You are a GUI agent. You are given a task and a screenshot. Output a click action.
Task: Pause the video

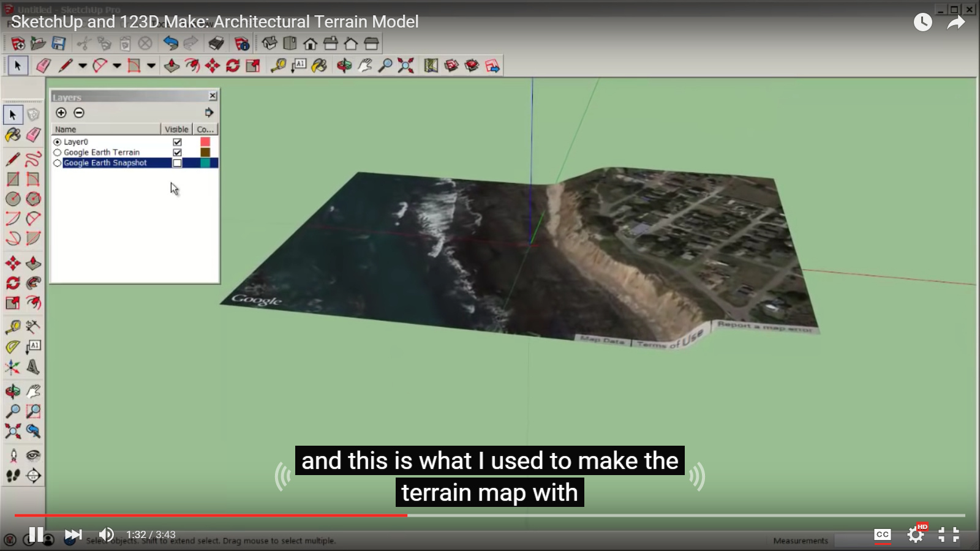[36, 534]
